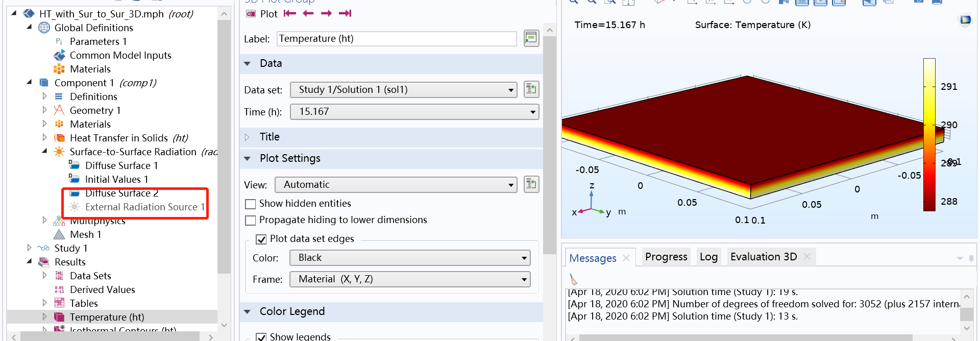Image resolution: width=980 pixels, height=341 pixels.
Task: Switch to the Progress tab
Action: tap(666, 257)
